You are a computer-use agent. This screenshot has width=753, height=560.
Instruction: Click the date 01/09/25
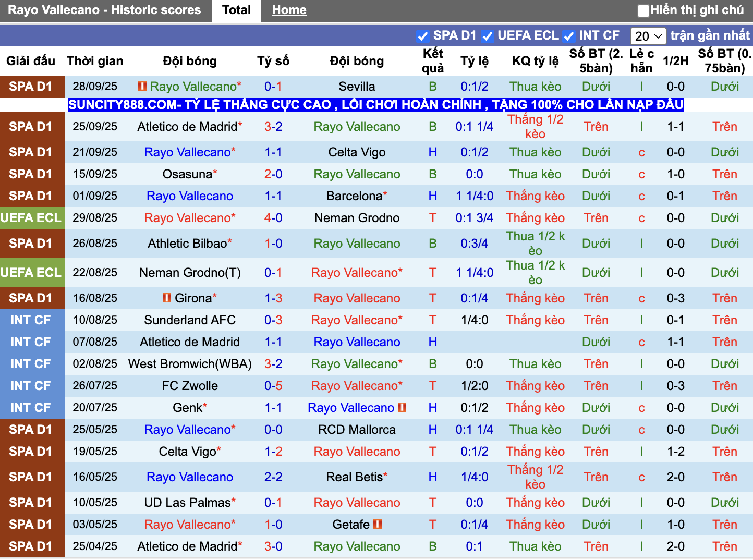pos(95,196)
